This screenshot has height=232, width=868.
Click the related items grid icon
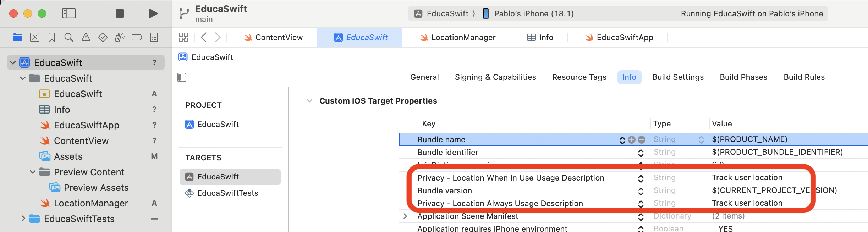pos(183,37)
